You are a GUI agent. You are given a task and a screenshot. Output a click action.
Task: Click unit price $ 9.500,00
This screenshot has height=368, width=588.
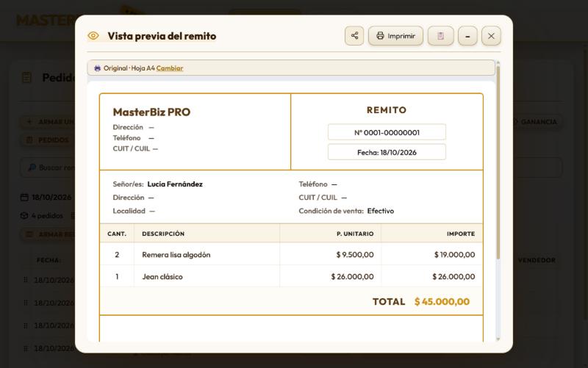(x=355, y=254)
